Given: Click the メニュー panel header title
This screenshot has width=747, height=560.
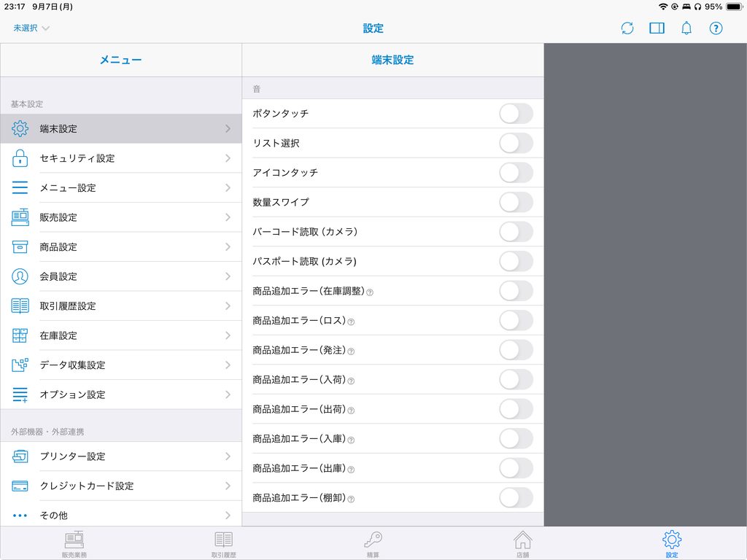Looking at the screenshot, I should tap(120, 60).
